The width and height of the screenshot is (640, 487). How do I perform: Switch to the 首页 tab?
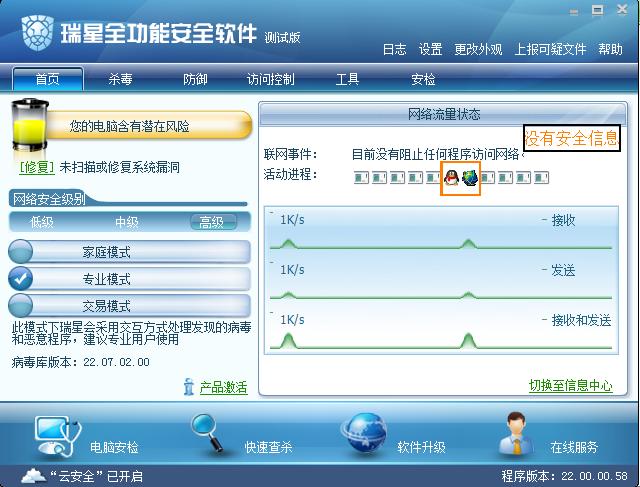pyautogui.click(x=48, y=79)
